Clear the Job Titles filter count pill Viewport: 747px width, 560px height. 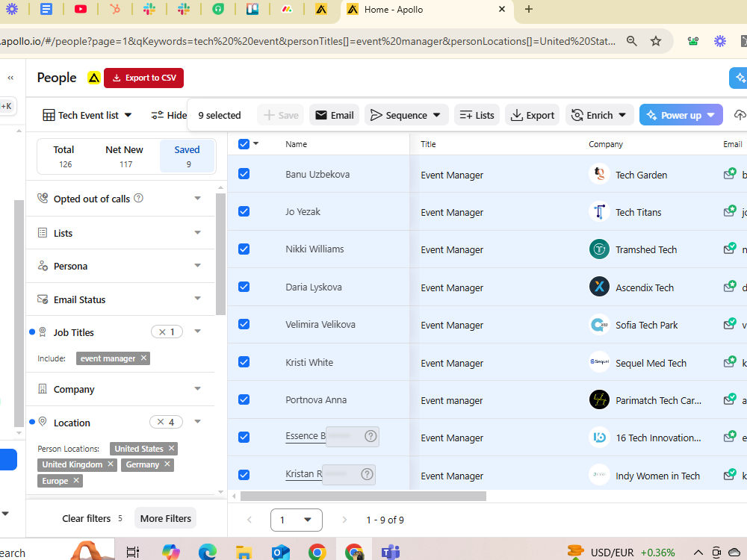coord(167,332)
